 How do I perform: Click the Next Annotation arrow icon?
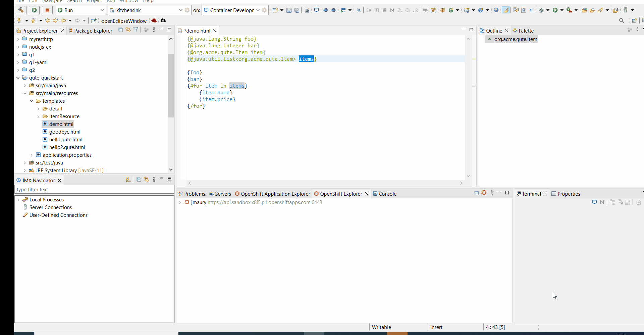19,21
